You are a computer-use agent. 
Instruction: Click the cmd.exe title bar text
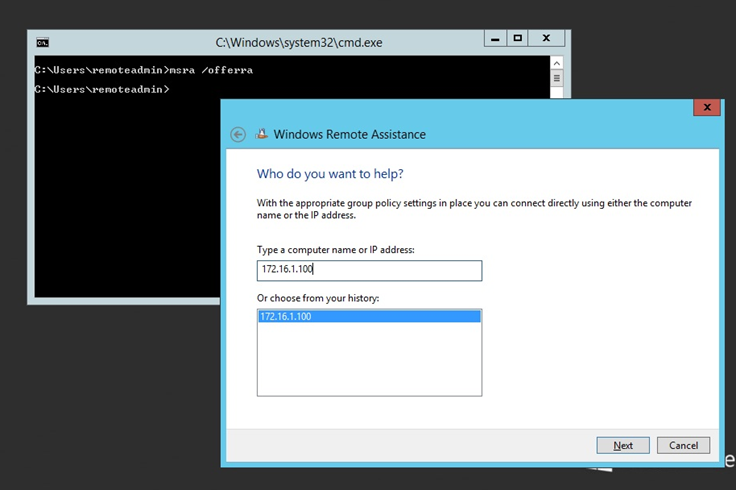pos(299,43)
